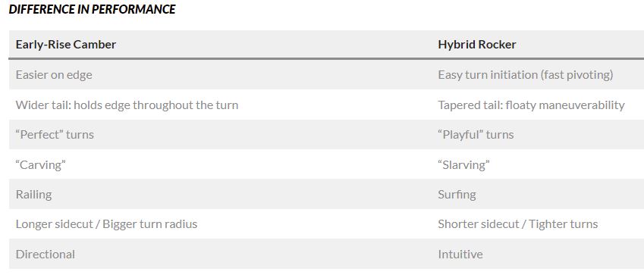
Task: Click the 'Difference in Performance' heading
Action: pos(92,9)
